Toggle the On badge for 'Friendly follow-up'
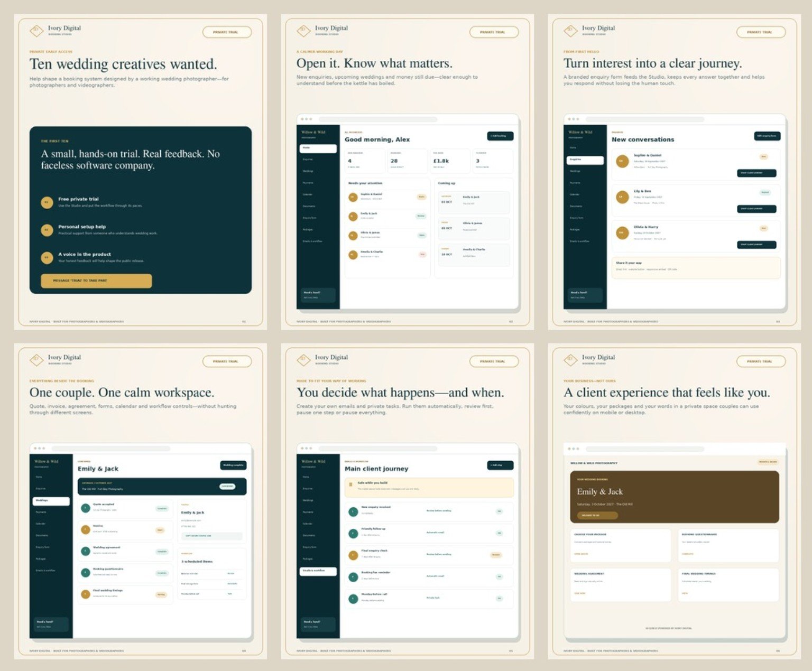Screen dimensions: 812x671 [x=499, y=533]
